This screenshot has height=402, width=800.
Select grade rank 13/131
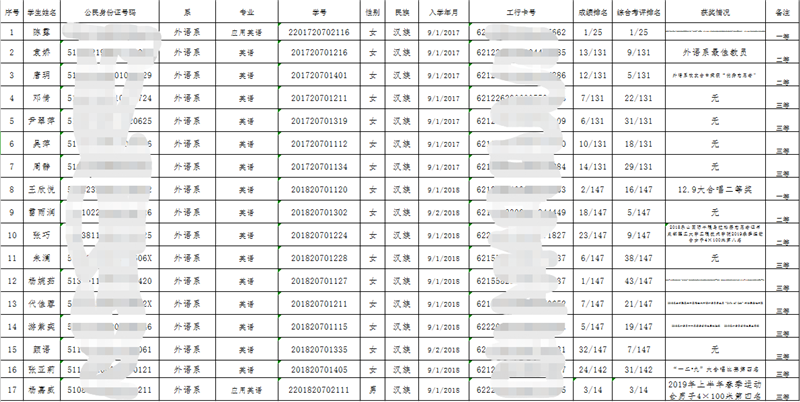click(x=592, y=53)
